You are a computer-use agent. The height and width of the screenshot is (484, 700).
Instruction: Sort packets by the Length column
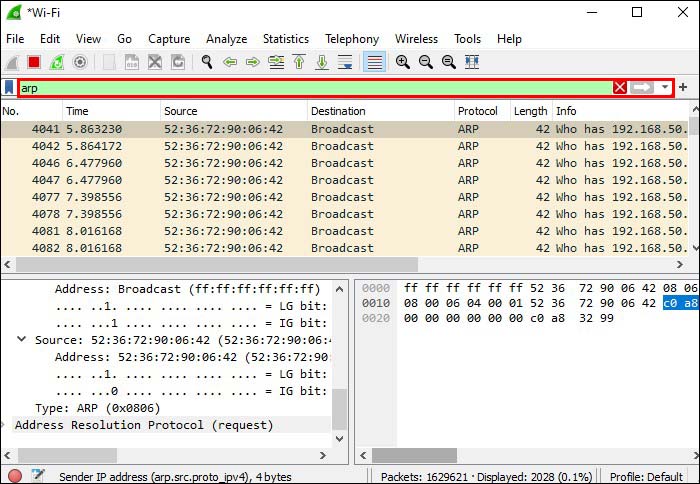(x=531, y=111)
